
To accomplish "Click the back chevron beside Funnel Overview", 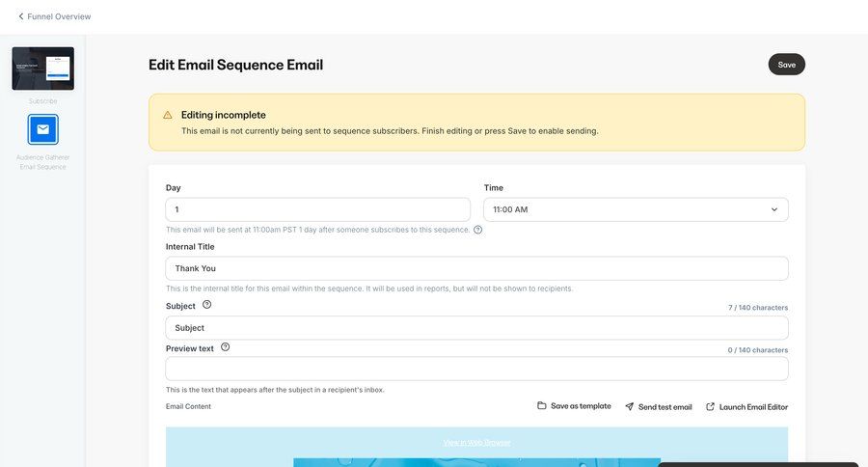I will (21, 16).
